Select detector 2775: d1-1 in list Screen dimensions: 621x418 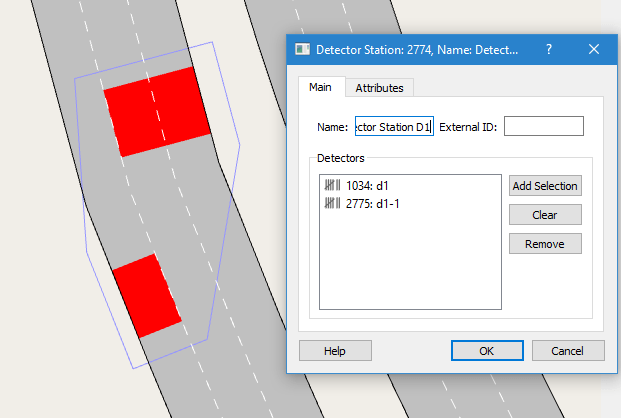tap(410, 203)
